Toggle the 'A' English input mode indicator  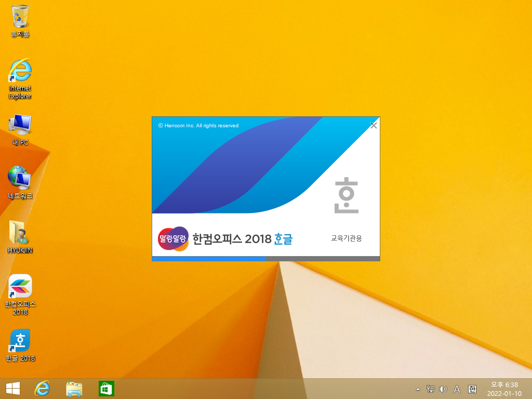point(457,389)
